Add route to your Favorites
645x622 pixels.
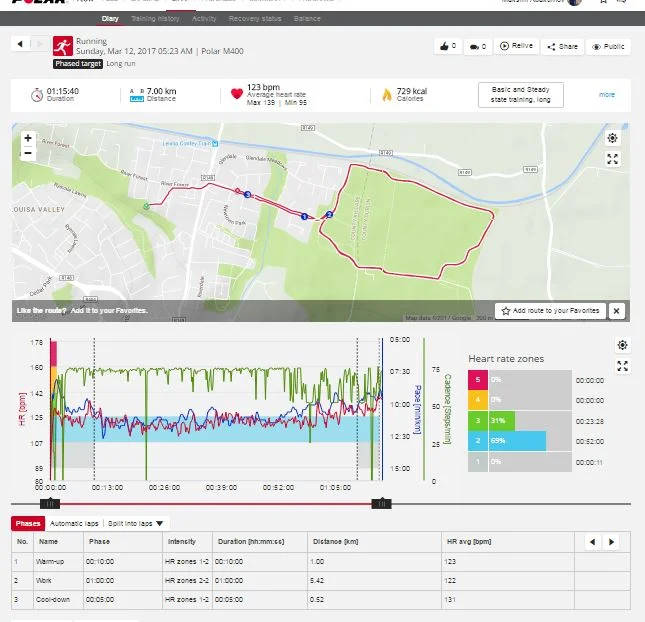tap(550, 311)
